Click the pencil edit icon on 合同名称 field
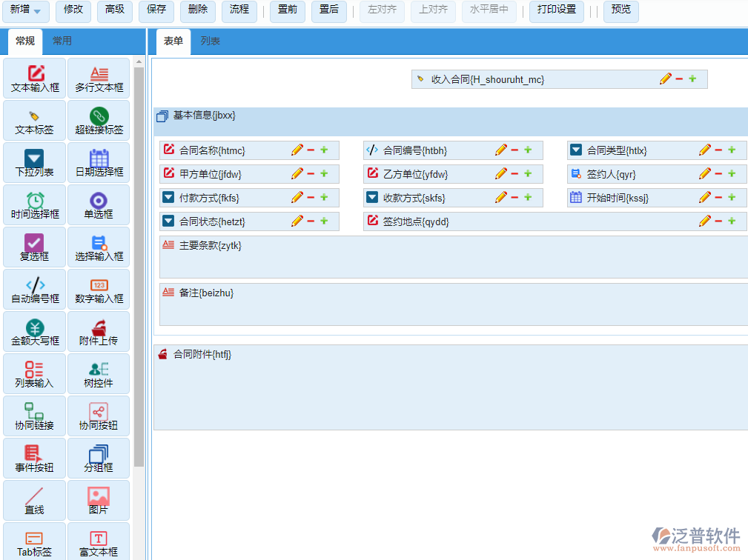Screen dimensions: 748x560 point(296,150)
